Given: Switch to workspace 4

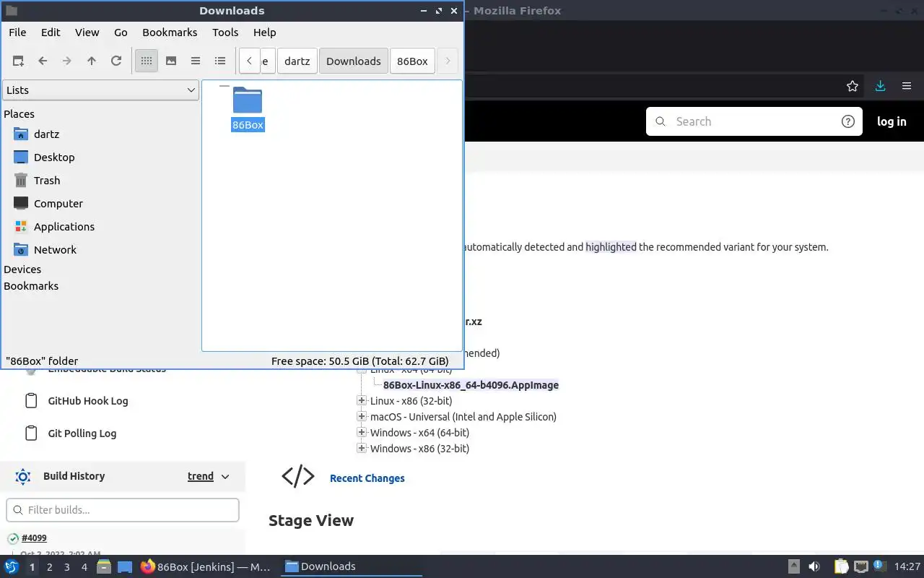Looking at the screenshot, I should pos(84,567).
